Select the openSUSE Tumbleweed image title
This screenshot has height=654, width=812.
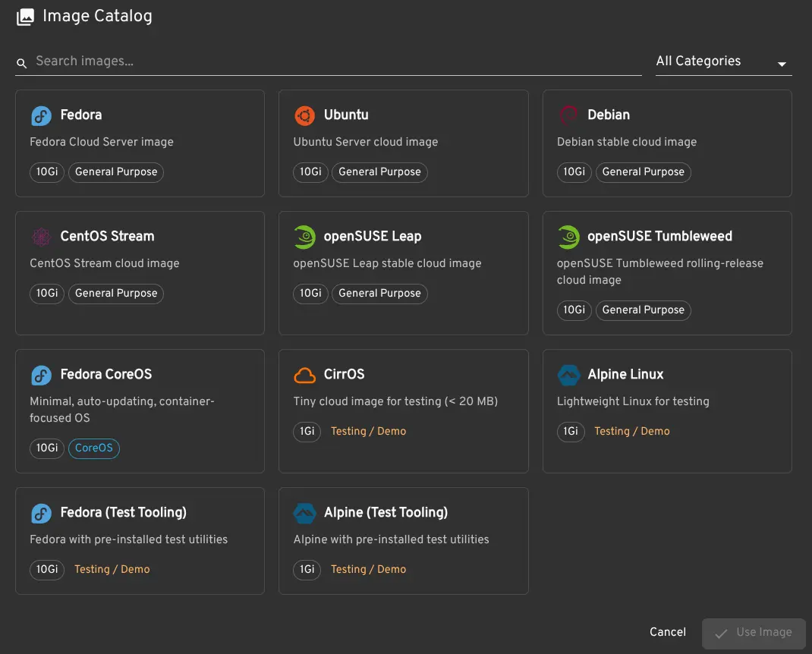(659, 236)
